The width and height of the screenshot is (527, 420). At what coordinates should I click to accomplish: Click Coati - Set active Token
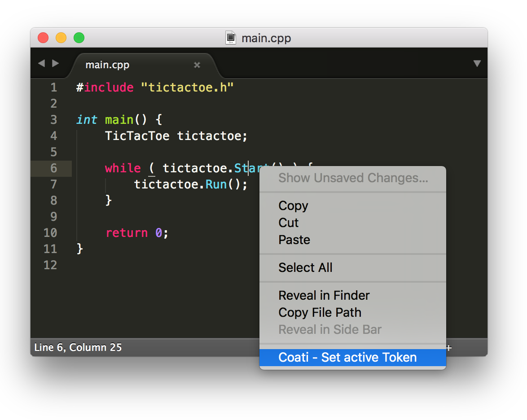pyautogui.click(x=352, y=358)
